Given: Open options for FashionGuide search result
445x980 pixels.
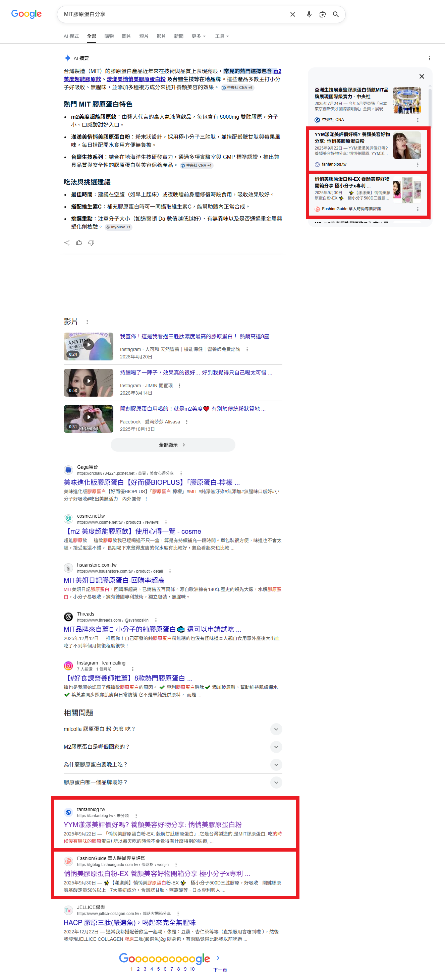Looking at the screenshot, I should [x=176, y=865].
